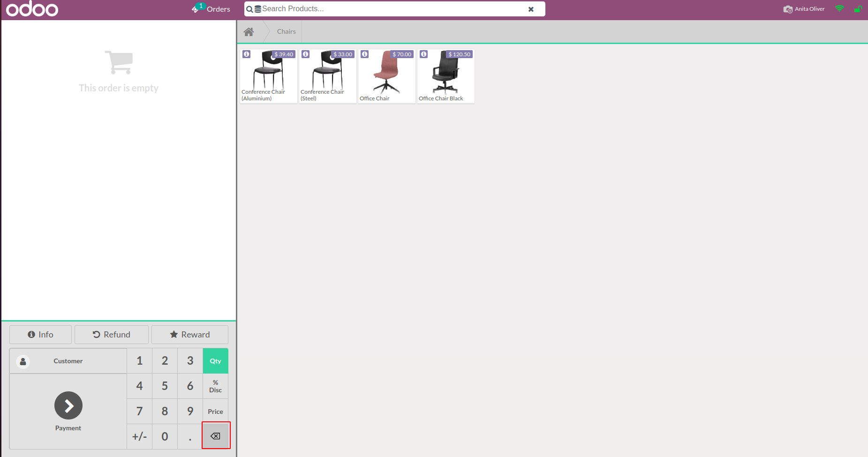The width and height of the screenshot is (868, 457).
Task: Switch numpad to Price mode
Action: point(216,412)
